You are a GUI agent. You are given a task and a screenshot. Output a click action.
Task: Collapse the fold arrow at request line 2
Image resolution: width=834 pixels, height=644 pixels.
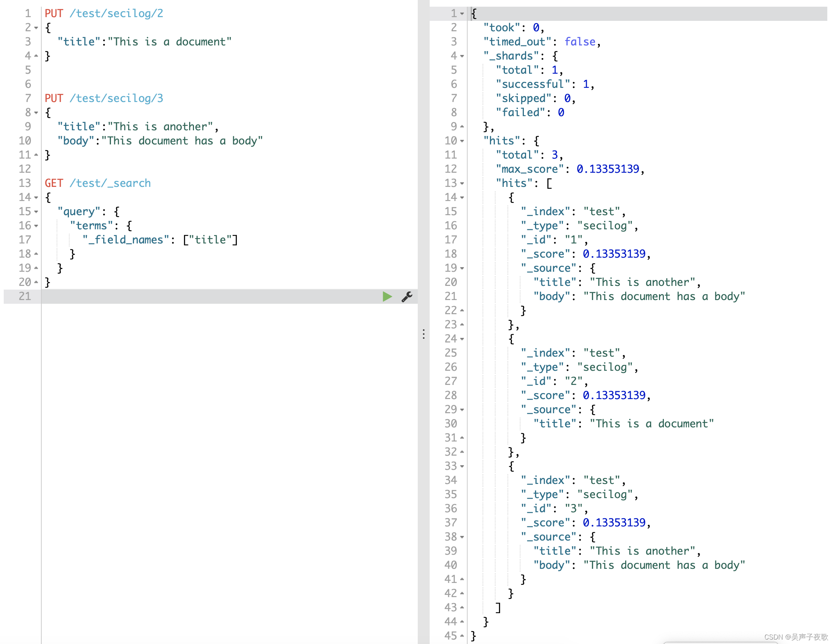point(36,28)
